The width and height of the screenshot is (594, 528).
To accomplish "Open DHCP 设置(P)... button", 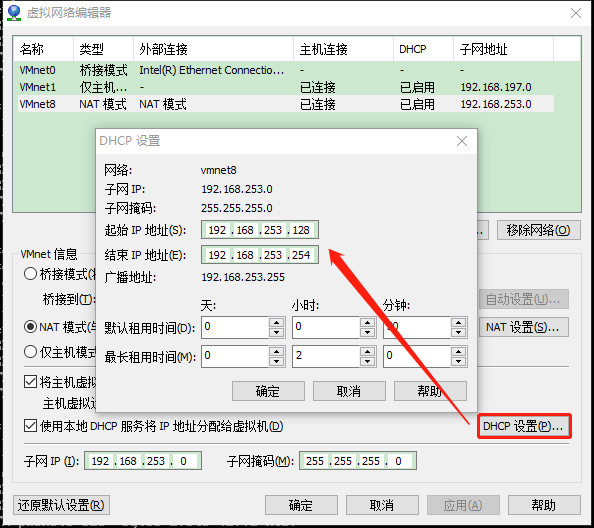I will point(524,426).
